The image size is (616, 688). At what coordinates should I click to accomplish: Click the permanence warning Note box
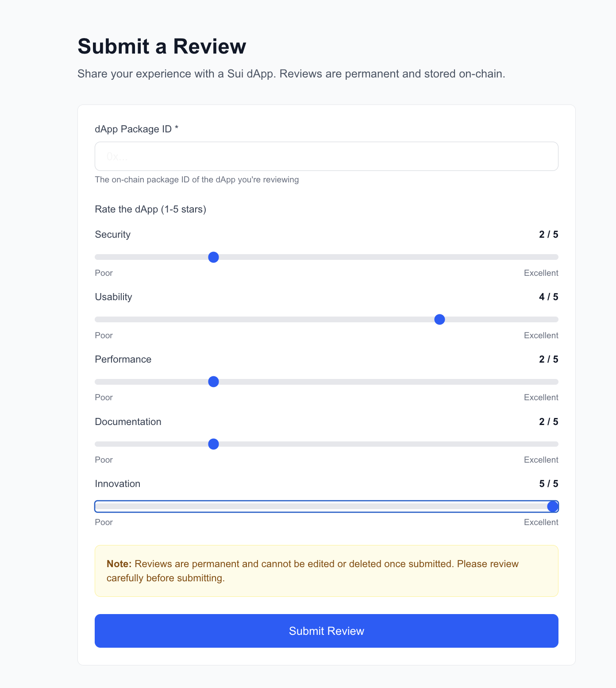(x=326, y=571)
